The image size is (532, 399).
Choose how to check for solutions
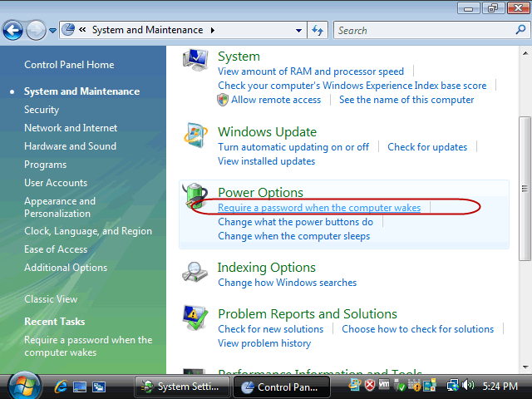417,329
